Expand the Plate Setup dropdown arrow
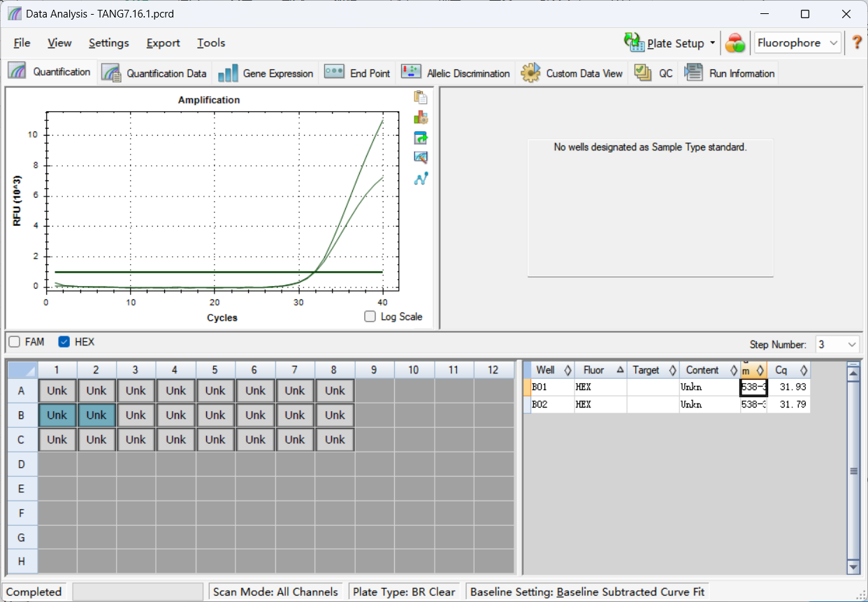This screenshot has width=868, height=602. 713,43
